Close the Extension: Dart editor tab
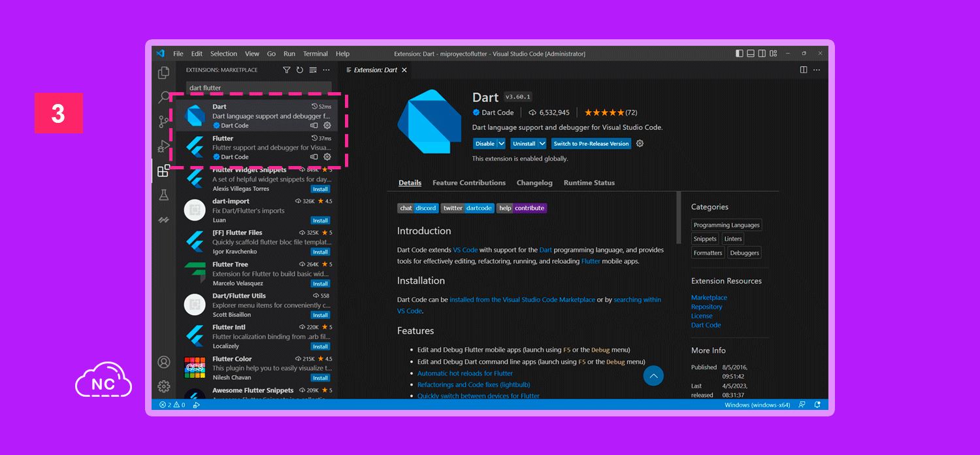Image resolution: width=980 pixels, height=455 pixels. [x=404, y=70]
